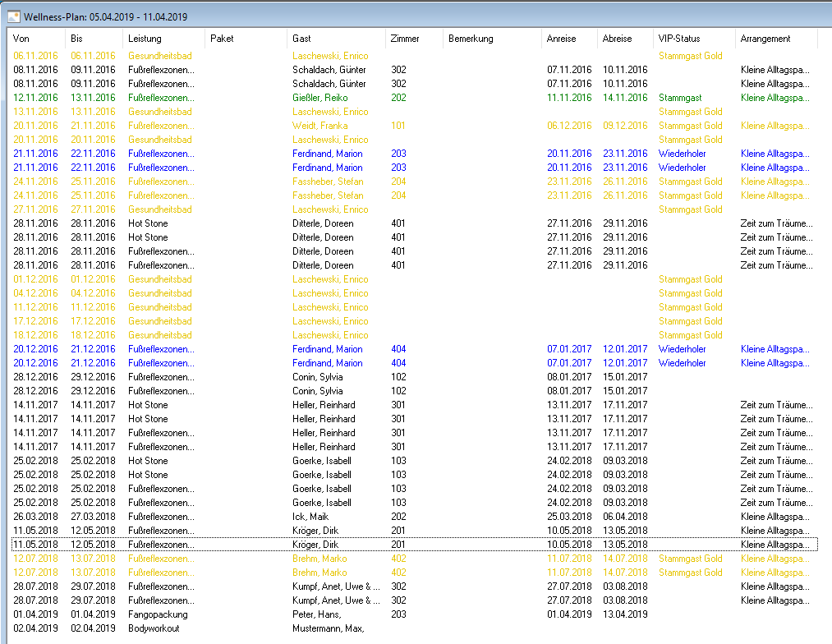
Task: Click the Bemerkung column header
Action: [492, 39]
